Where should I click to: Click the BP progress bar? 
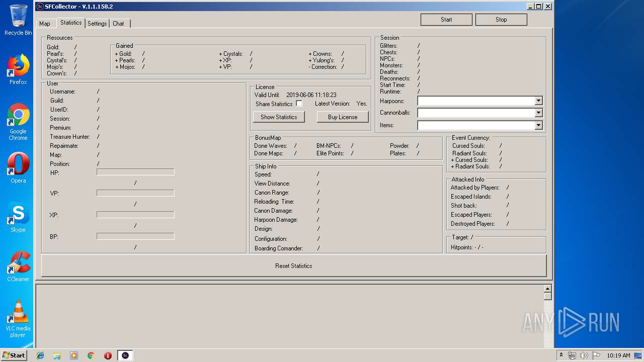pyautogui.click(x=135, y=236)
